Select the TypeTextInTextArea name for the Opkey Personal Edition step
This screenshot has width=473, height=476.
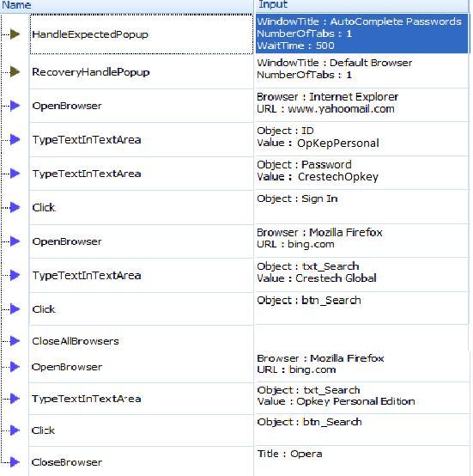point(142,399)
